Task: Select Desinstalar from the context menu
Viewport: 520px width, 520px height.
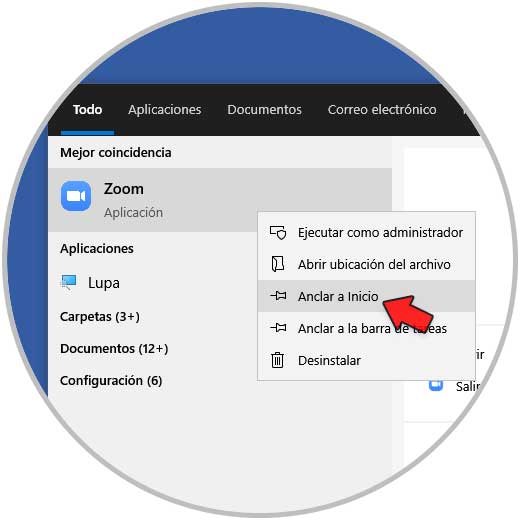Action: click(x=366, y=360)
